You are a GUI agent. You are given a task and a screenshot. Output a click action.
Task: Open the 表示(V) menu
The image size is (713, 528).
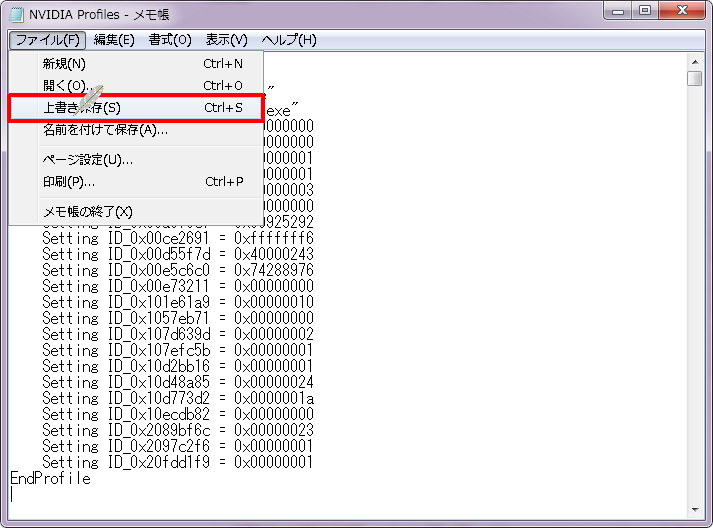226,40
